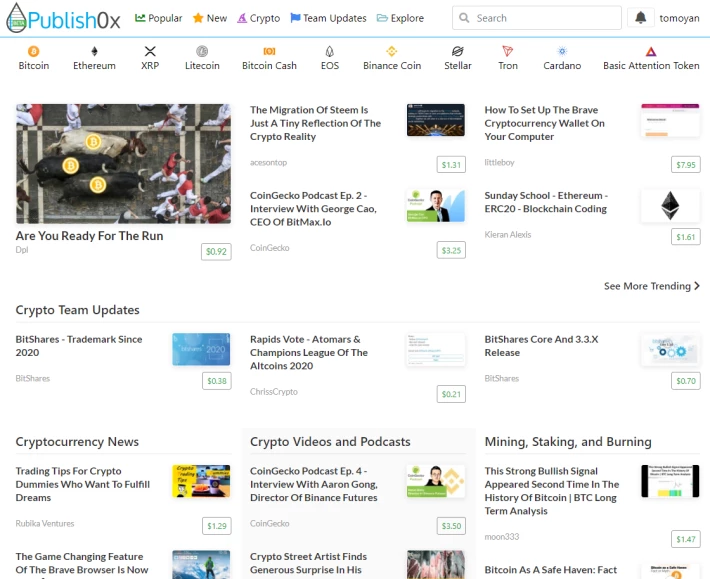This screenshot has height=579, width=710.
Task: Open the Explore menu item
Action: (x=400, y=18)
